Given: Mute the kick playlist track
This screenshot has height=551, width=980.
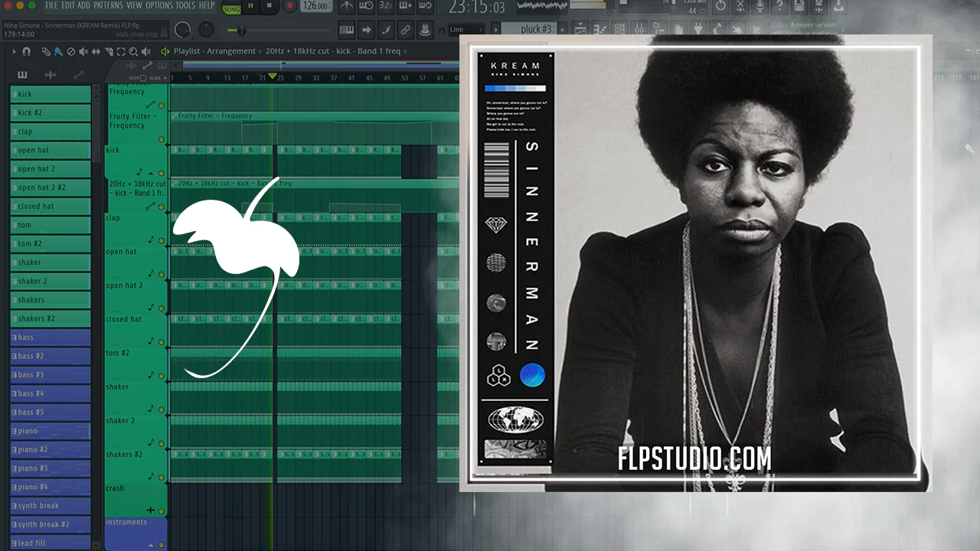Looking at the screenshot, I should (161, 173).
